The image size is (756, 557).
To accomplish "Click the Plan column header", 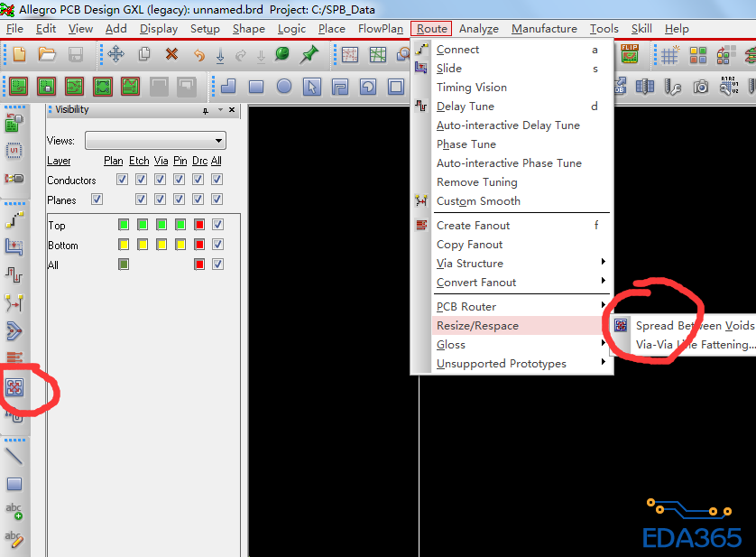I will 114,161.
